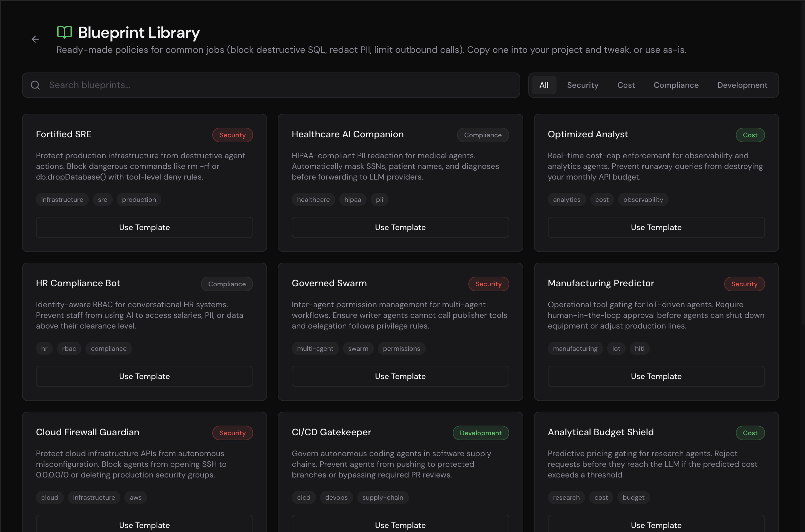Image resolution: width=805 pixels, height=532 pixels.
Task: Click the HR Compliance Bot title
Action: pos(78,283)
